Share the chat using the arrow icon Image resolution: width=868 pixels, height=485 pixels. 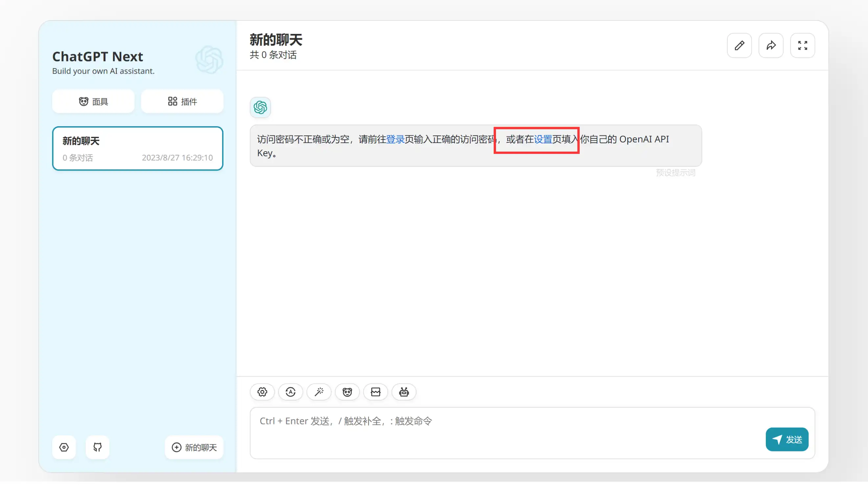click(771, 45)
